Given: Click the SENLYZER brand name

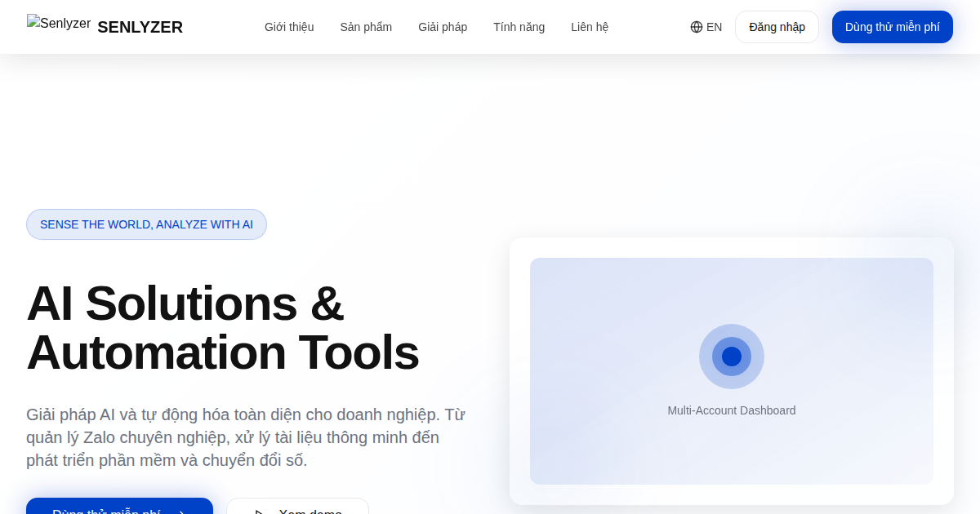Looking at the screenshot, I should point(140,27).
